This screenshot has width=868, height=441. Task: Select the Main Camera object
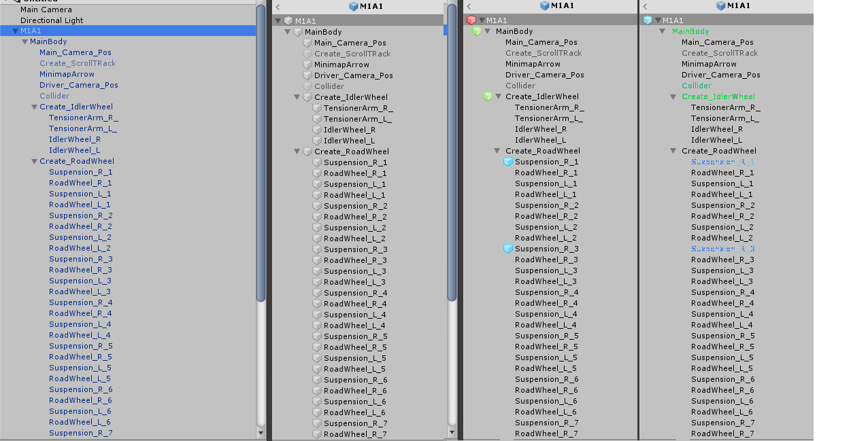pos(45,9)
